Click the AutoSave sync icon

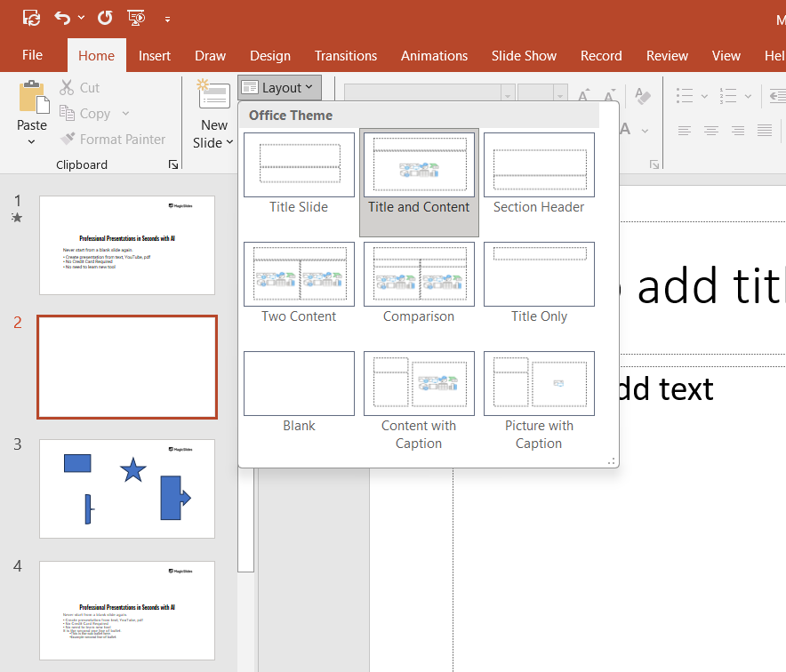coord(31,18)
